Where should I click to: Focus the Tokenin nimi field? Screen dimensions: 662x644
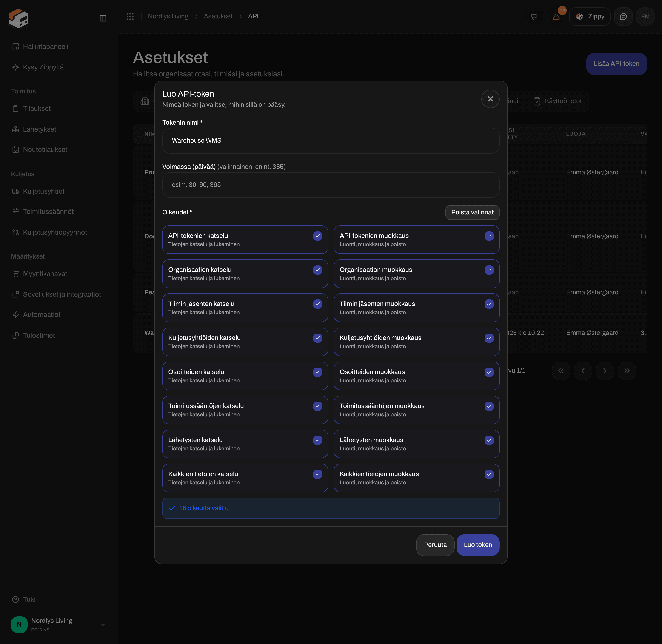point(331,141)
